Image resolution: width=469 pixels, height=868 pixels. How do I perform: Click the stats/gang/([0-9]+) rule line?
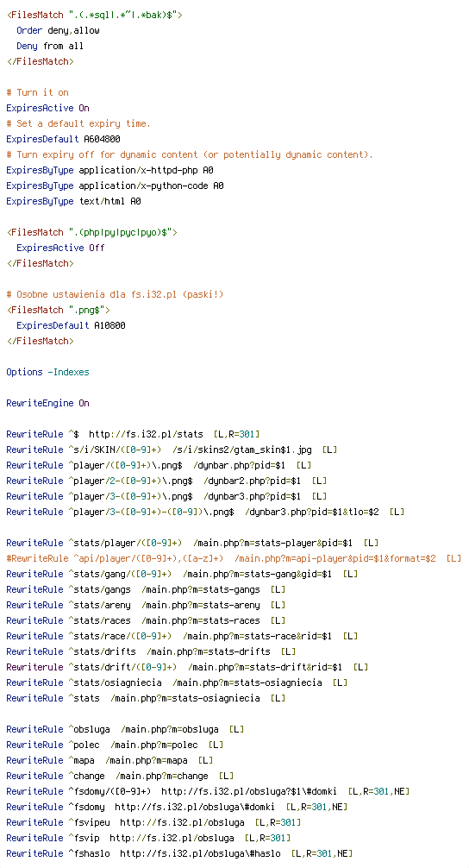(183, 574)
